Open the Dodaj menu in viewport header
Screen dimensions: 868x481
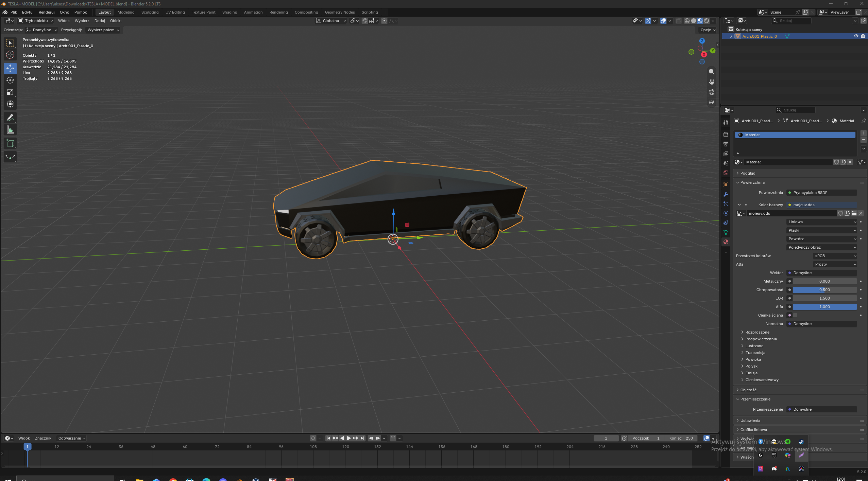click(99, 21)
